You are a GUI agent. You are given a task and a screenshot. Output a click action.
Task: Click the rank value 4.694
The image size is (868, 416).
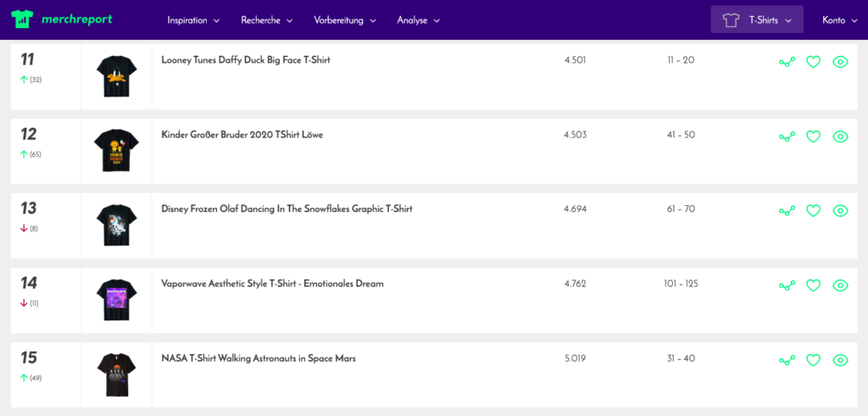[576, 208]
